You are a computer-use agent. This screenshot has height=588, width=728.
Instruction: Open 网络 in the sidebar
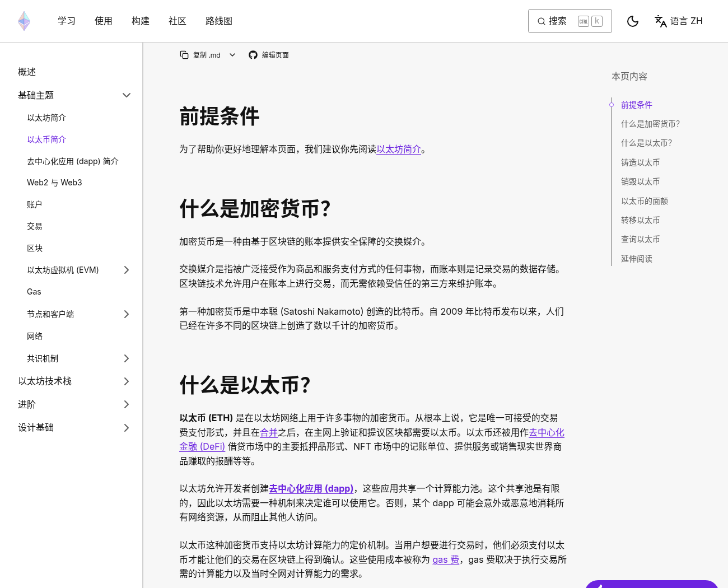[35, 336]
